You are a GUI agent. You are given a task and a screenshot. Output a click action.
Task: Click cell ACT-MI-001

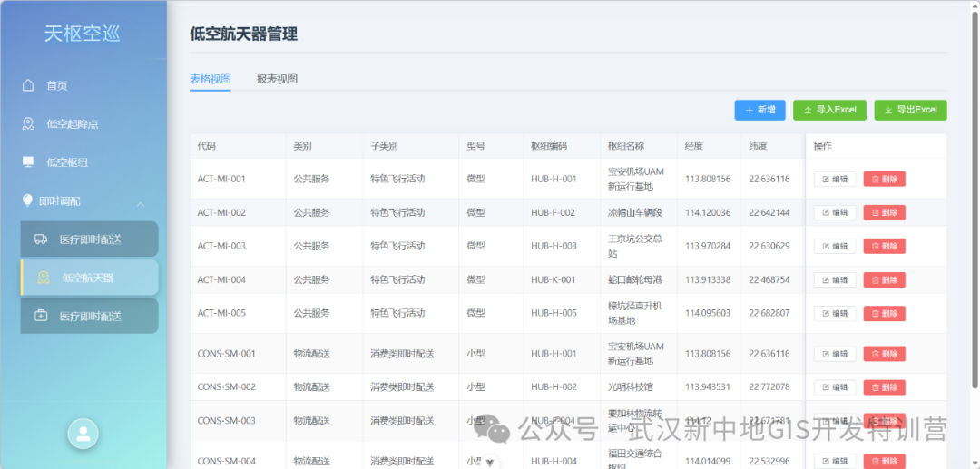click(x=221, y=179)
